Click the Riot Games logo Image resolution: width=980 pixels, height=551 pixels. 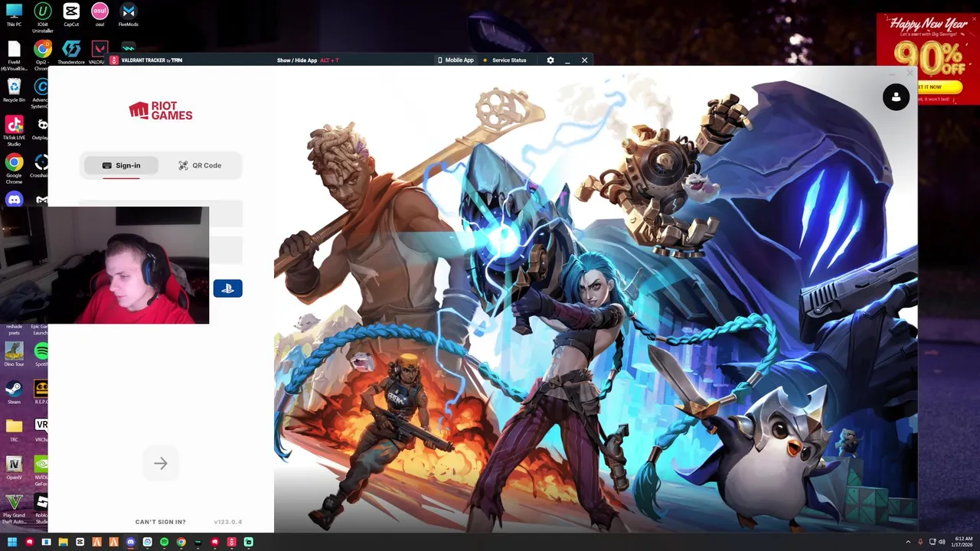[x=161, y=112]
